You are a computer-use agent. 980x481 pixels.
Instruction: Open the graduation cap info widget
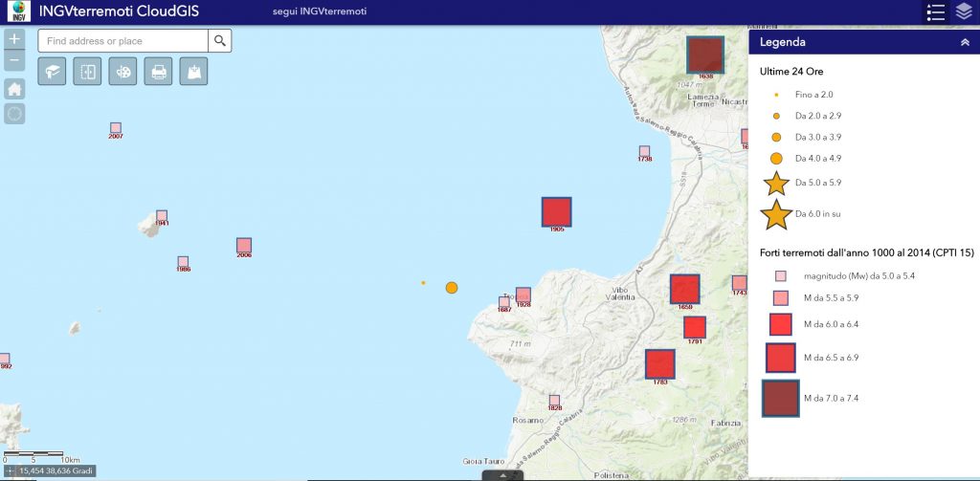[52, 72]
